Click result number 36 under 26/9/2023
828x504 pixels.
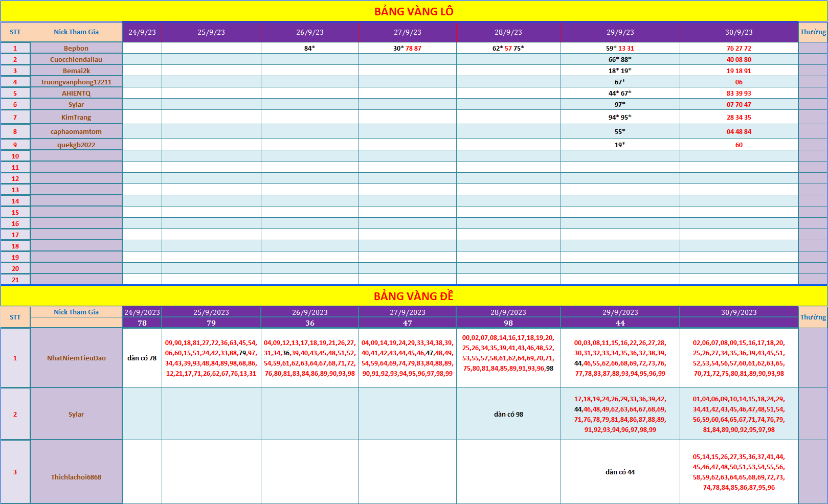coord(310,323)
